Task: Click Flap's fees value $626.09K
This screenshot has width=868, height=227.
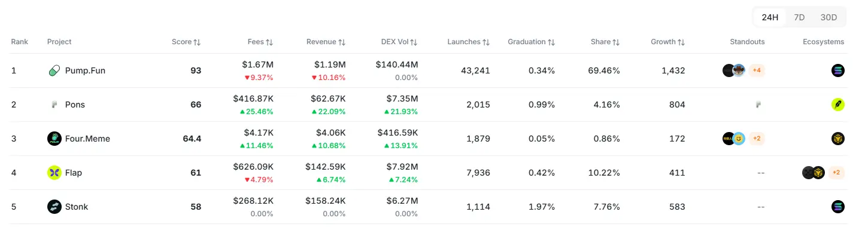Action: pyautogui.click(x=253, y=166)
